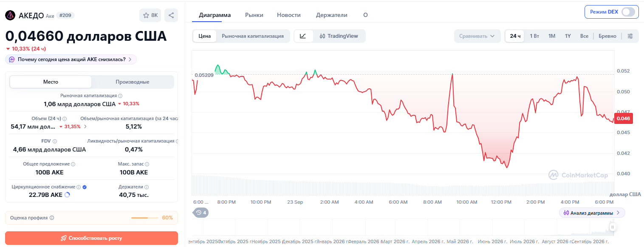This screenshot has height=247, width=644.
Task: Click info icon beside FDV
Action: pyautogui.click(x=55, y=141)
